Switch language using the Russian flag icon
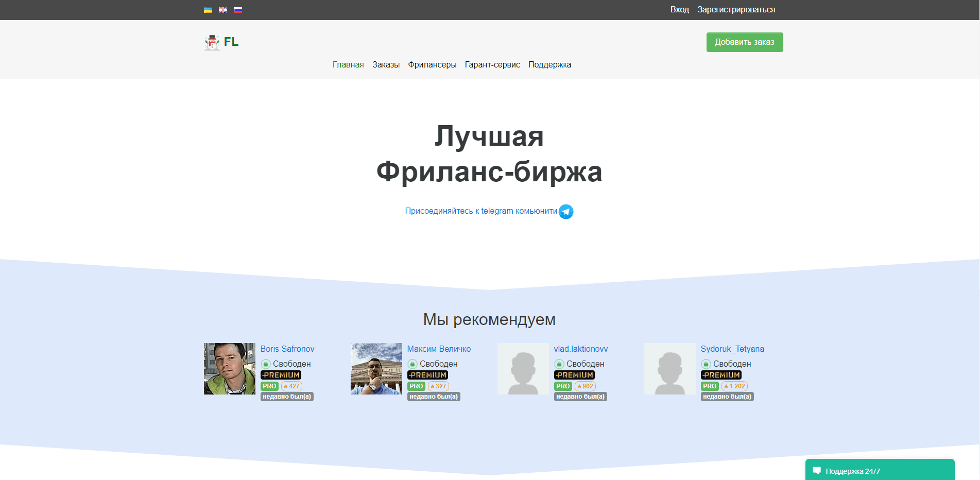Viewport: 980px width, 480px height. point(237,10)
